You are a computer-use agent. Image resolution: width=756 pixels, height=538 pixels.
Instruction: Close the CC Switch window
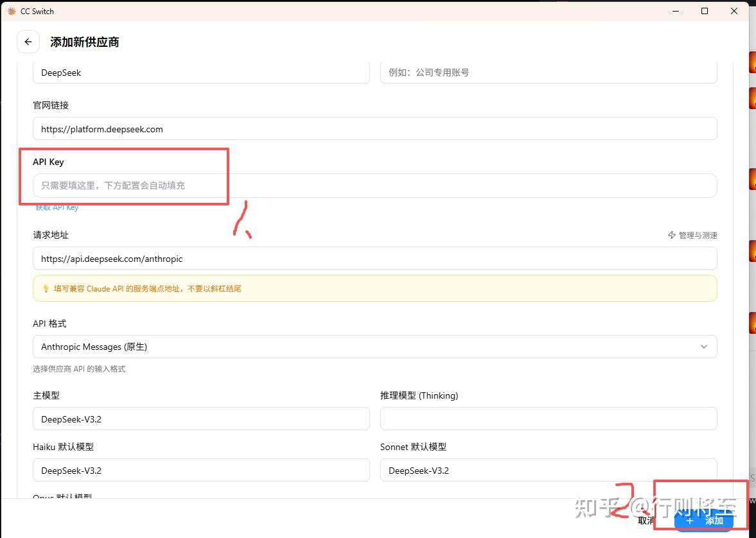(x=734, y=11)
